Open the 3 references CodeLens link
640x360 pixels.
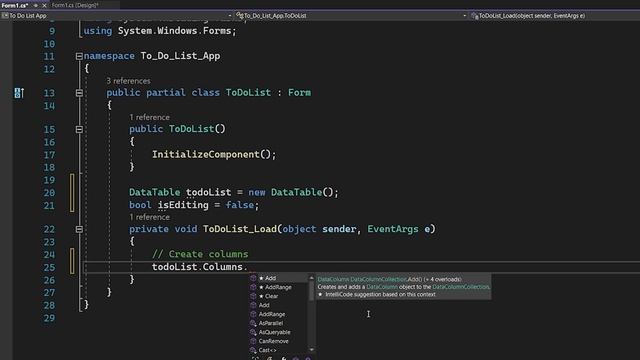click(128, 81)
